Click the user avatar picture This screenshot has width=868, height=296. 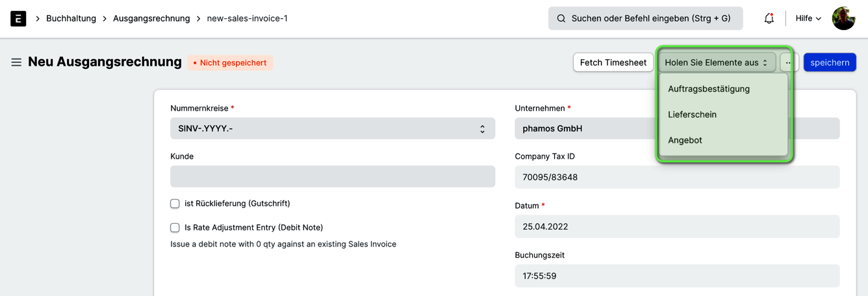843,18
